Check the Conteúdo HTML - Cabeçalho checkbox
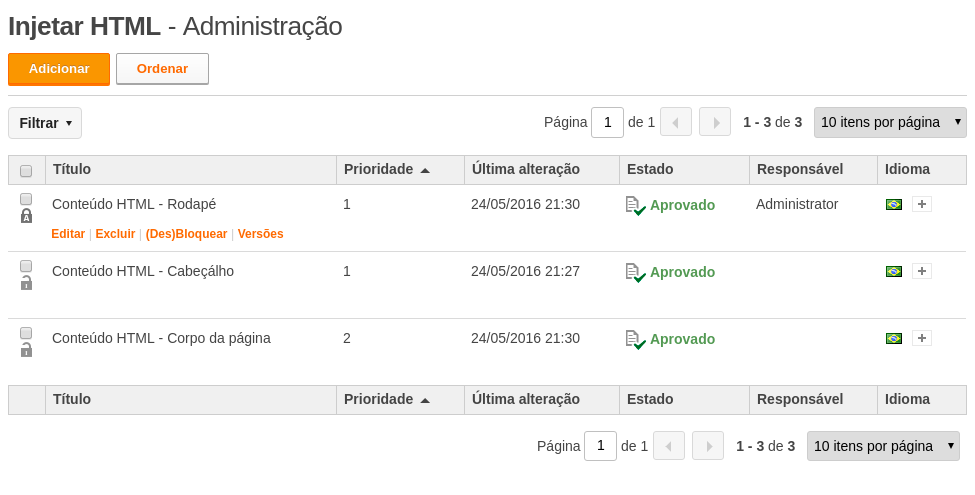 pos(26,266)
